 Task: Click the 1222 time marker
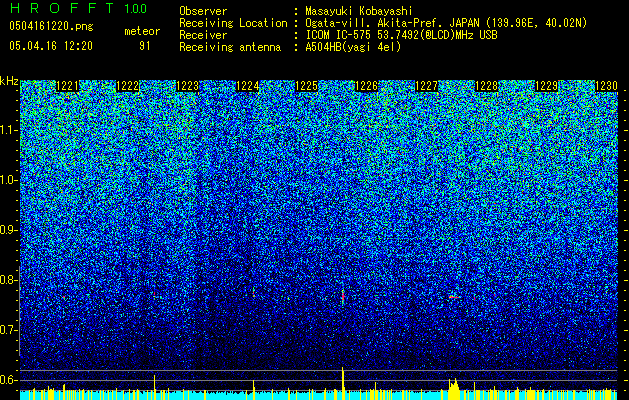point(128,86)
